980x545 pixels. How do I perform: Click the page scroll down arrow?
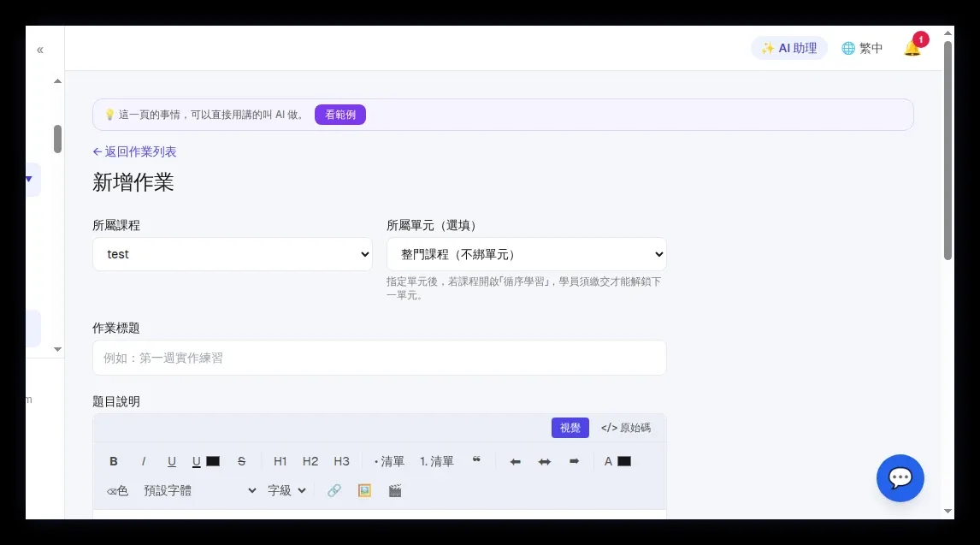click(948, 512)
